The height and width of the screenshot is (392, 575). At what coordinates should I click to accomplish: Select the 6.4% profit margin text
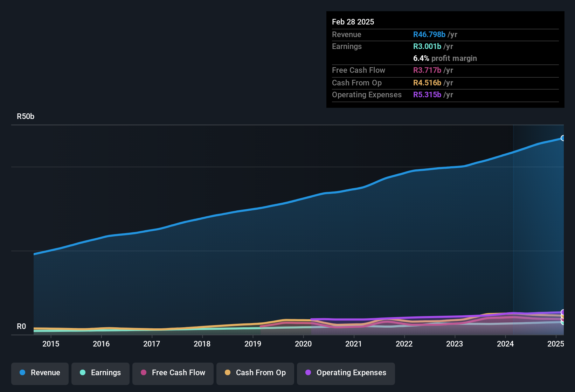[445, 58]
